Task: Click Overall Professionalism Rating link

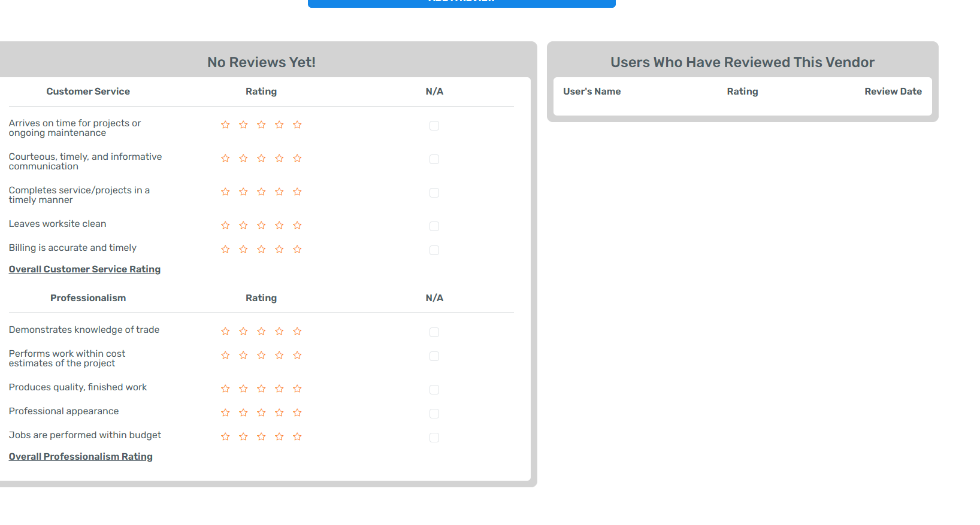Action: pyautogui.click(x=80, y=457)
